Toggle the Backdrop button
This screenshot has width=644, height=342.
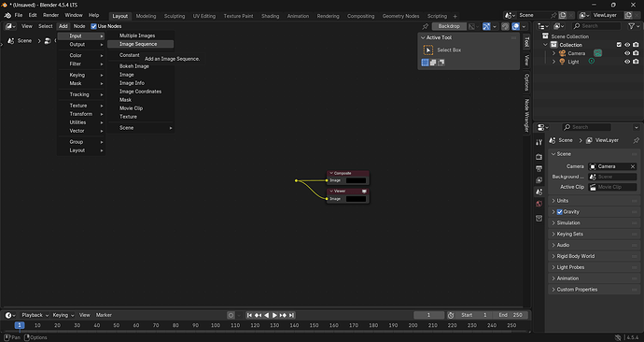449,26
